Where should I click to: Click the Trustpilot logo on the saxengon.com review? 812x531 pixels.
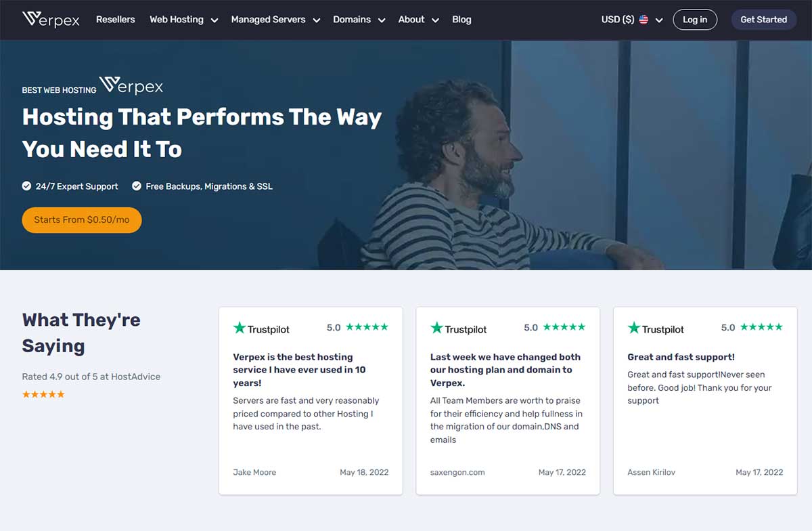point(459,328)
